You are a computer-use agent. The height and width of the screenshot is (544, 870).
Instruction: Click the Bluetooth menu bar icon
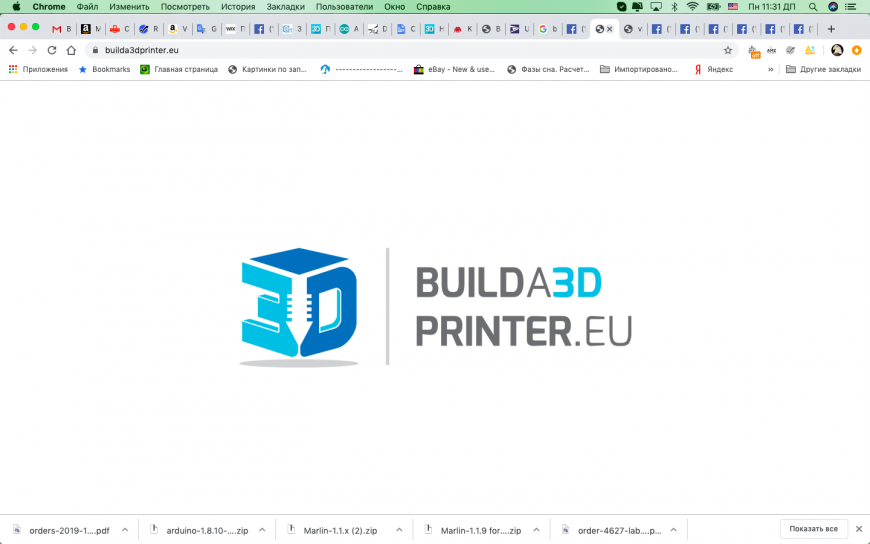pos(675,7)
